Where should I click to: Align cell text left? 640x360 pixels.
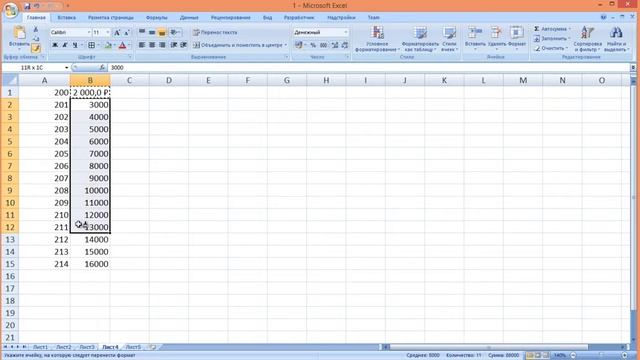click(x=142, y=45)
